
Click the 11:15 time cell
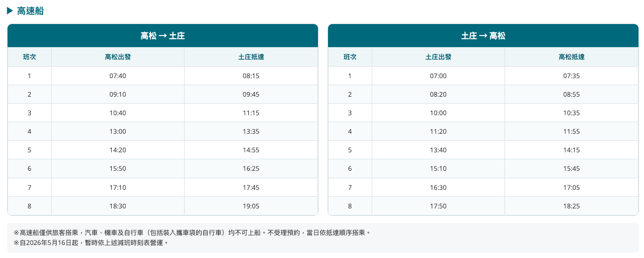pyautogui.click(x=251, y=113)
